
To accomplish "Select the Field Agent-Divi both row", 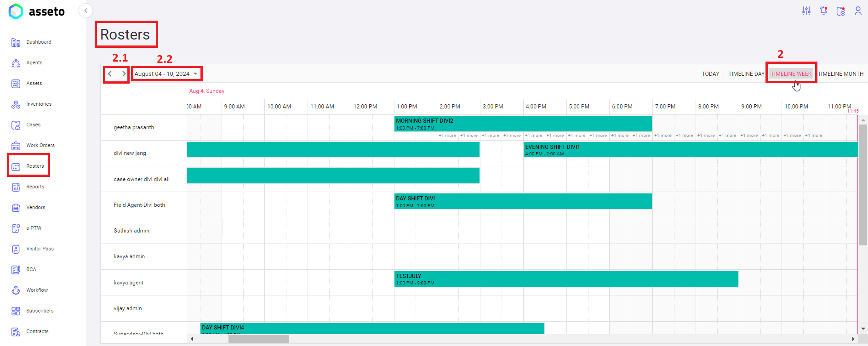I will 144,205.
